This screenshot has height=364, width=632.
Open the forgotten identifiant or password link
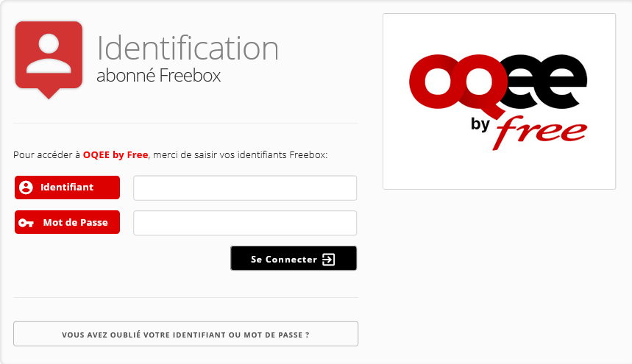(x=185, y=334)
